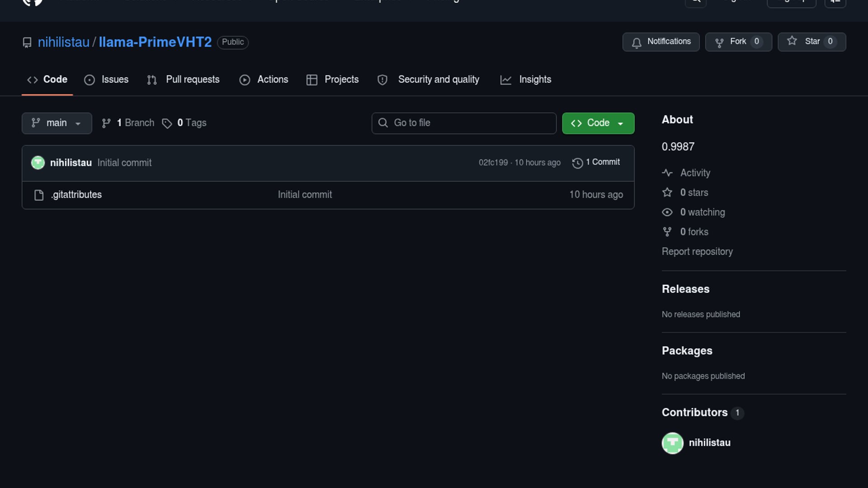This screenshot has width=868, height=488.
Task: Fork the llama-PrimeVHT2 repository
Action: tap(738, 42)
